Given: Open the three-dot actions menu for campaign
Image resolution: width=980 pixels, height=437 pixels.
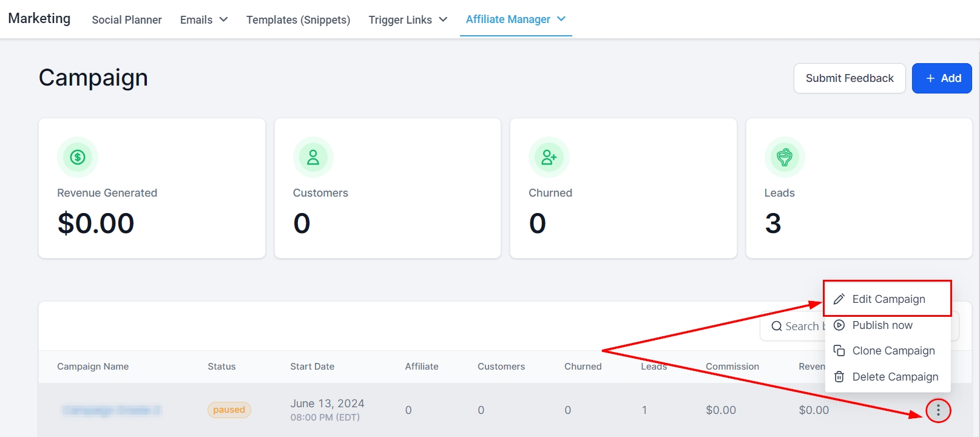Looking at the screenshot, I should click(x=938, y=411).
